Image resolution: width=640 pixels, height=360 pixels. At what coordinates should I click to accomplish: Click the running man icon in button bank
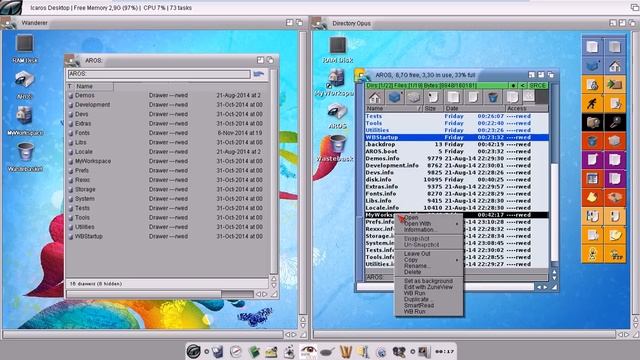(592, 103)
